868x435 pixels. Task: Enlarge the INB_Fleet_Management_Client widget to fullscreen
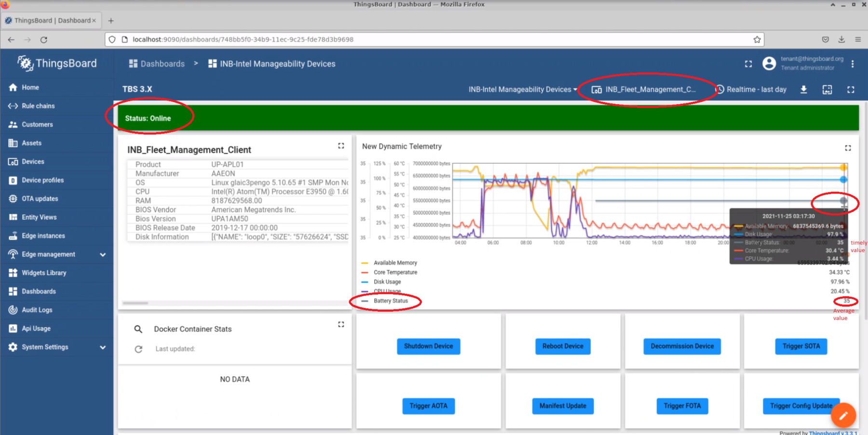(341, 146)
